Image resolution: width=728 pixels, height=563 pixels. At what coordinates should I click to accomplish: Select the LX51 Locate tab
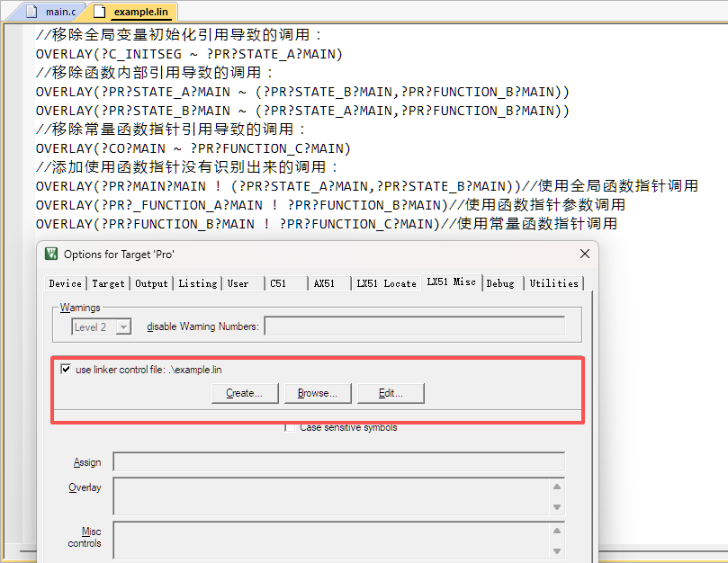[x=386, y=283]
